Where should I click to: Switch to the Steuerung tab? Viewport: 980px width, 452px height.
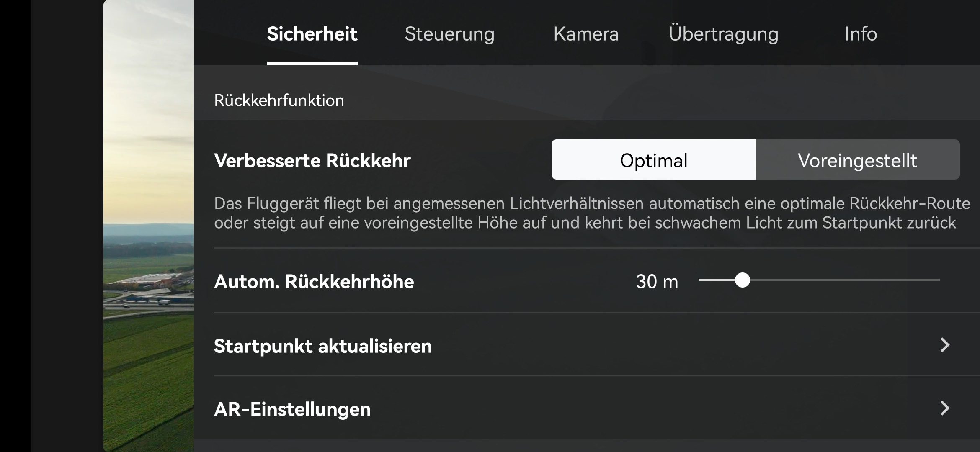point(449,34)
